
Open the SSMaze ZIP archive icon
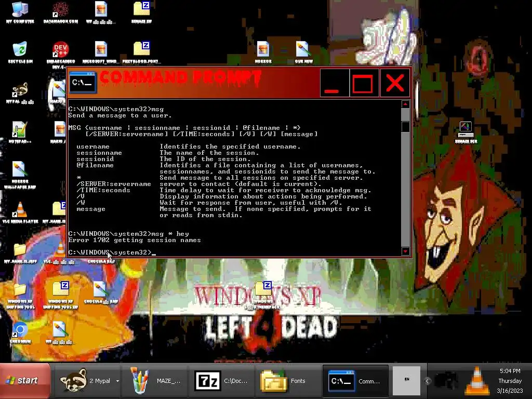pyautogui.click(x=141, y=12)
